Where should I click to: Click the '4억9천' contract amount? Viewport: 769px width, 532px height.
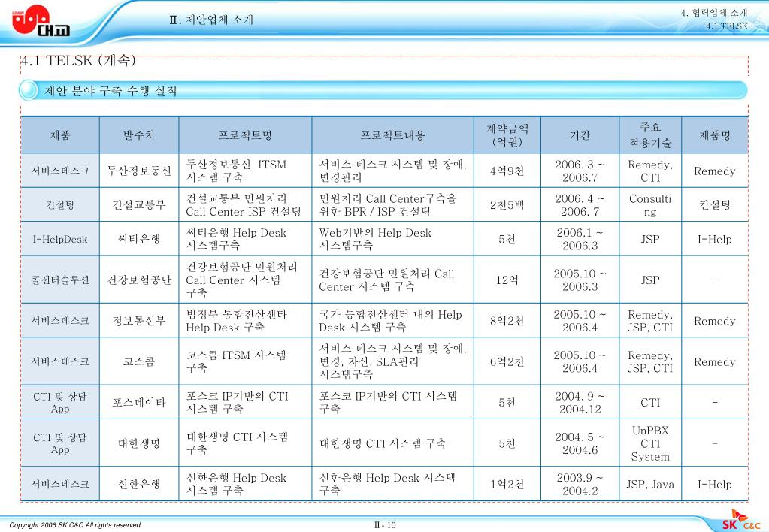coord(507,171)
